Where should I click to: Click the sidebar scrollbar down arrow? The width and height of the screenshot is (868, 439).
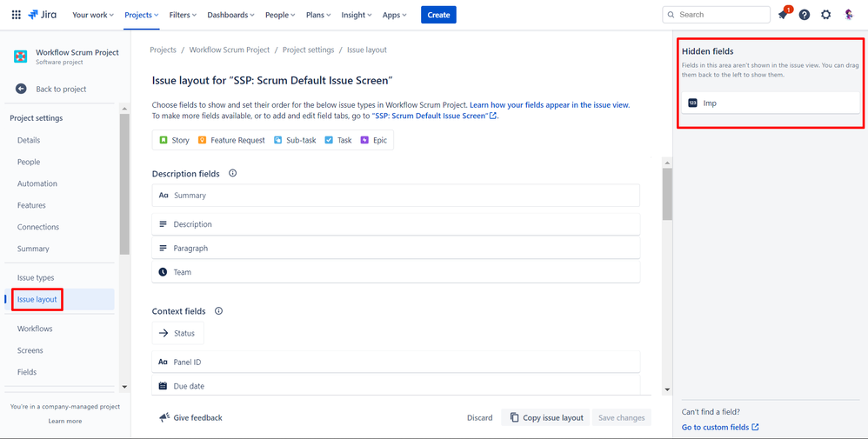pos(124,387)
